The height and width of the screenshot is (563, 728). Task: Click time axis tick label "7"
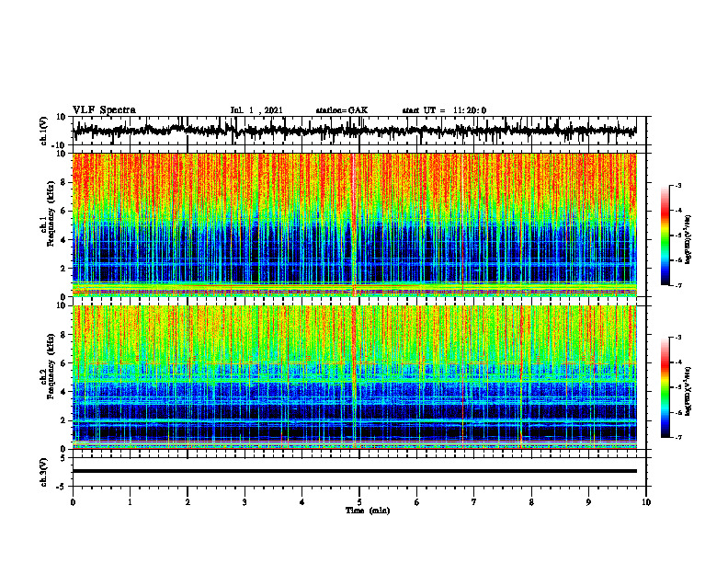coord(474,501)
